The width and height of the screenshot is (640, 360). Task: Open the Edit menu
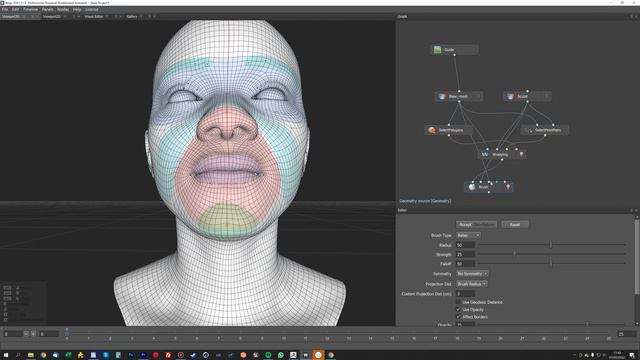15,9
